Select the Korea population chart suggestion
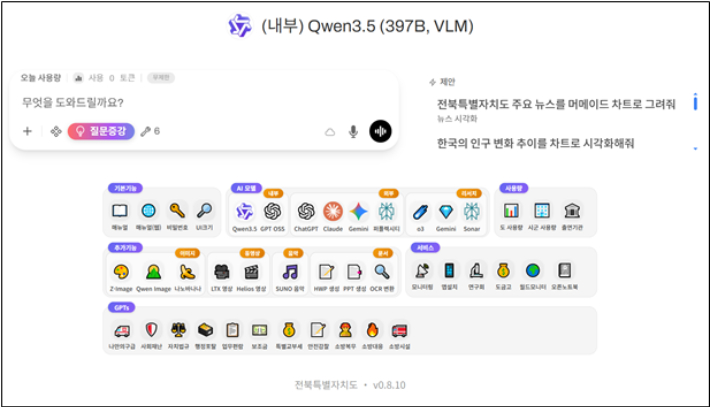 pyautogui.click(x=536, y=144)
